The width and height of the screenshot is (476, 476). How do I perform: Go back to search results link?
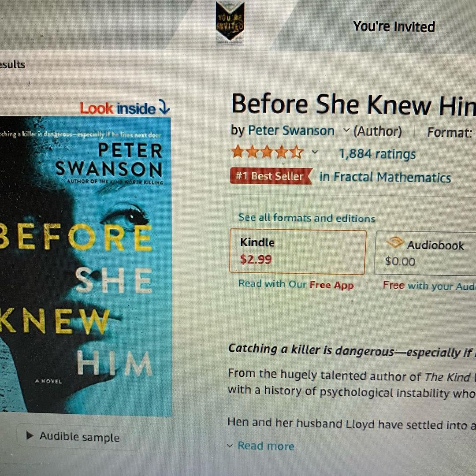12,65
